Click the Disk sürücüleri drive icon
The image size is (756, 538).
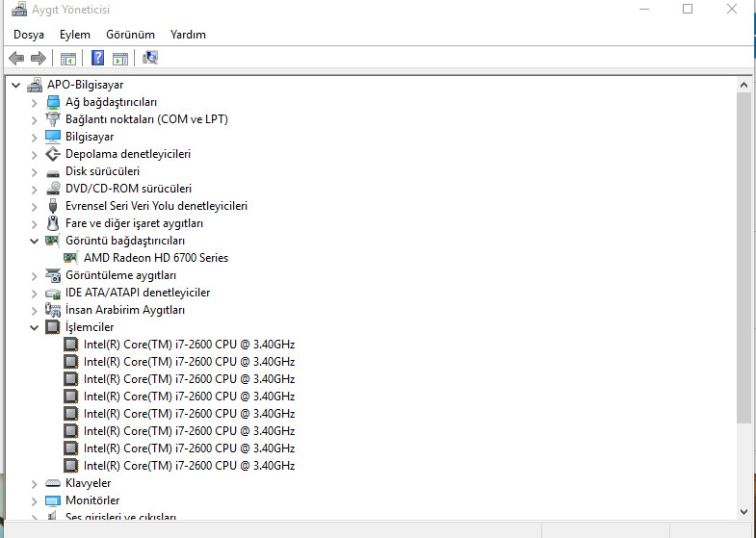click(x=53, y=172)
